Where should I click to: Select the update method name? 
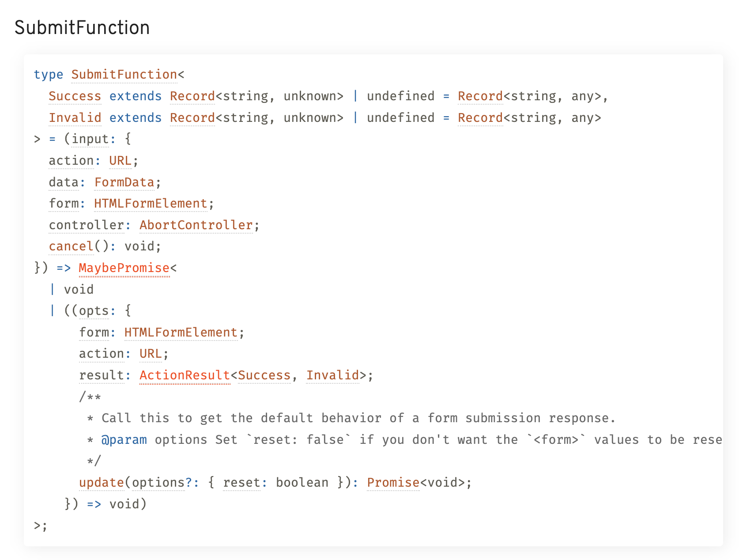101,483
